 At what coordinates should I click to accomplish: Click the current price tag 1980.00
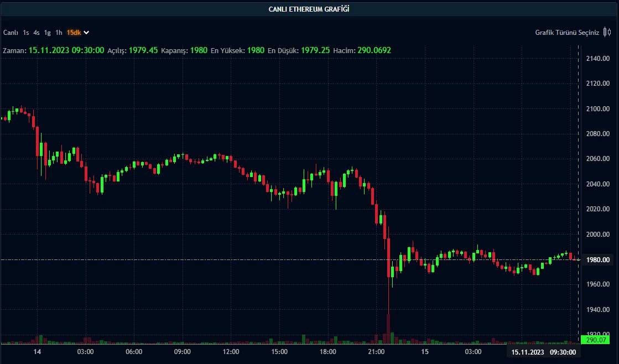coord(597,260)
